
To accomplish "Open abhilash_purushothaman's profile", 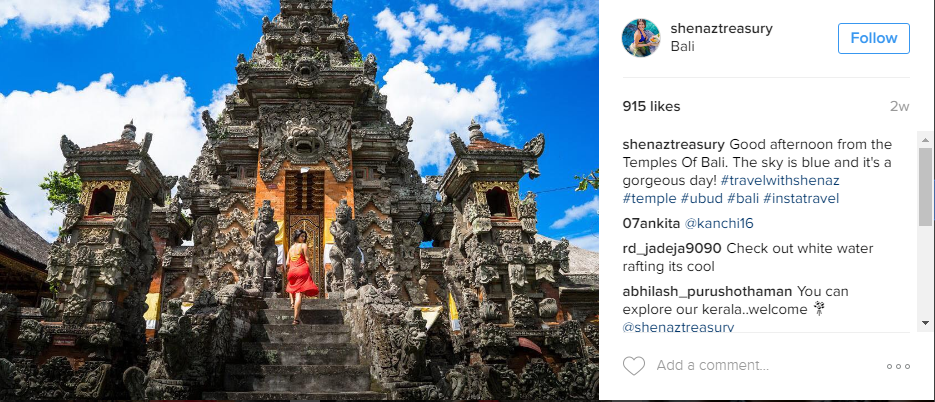I will coord(707,292).
